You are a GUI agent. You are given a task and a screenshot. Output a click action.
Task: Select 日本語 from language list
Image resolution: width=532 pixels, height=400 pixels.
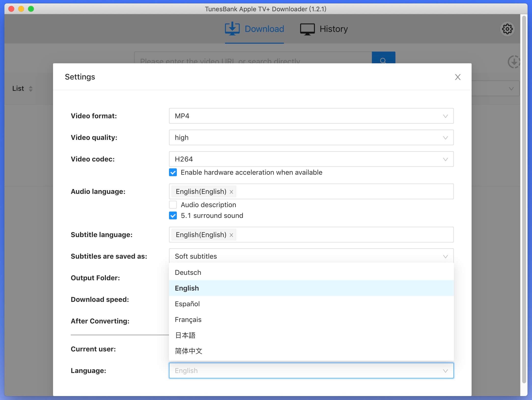pos(311,335)
